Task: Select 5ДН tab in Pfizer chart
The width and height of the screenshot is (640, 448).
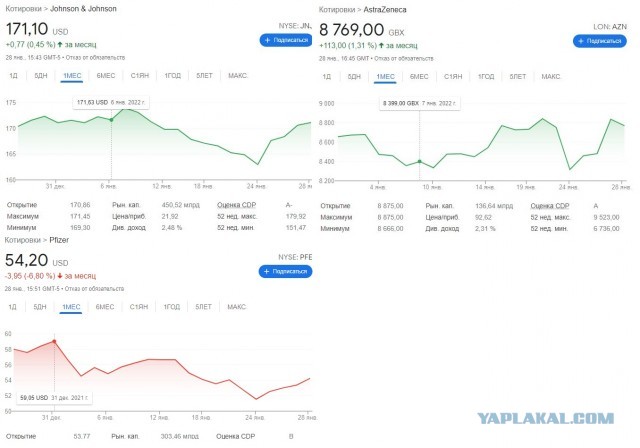Action: 40,307
